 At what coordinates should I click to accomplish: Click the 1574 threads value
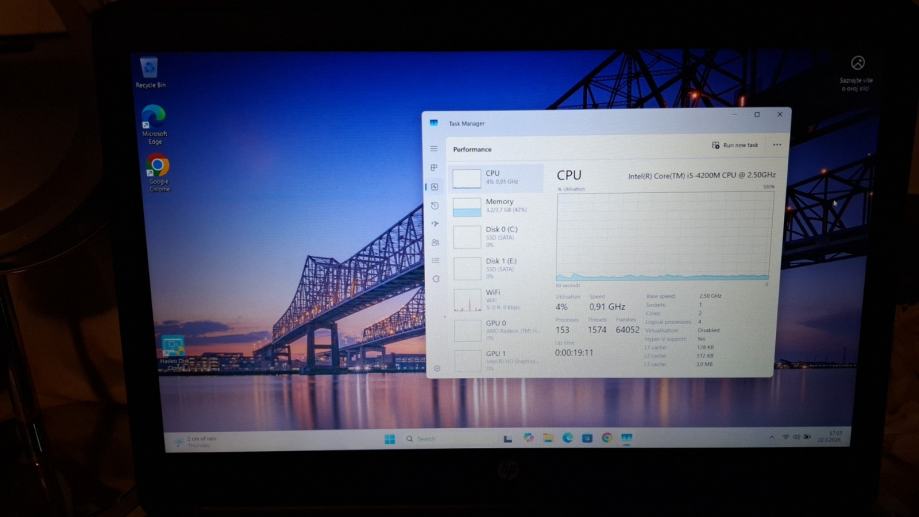click(x=597, y=330)
